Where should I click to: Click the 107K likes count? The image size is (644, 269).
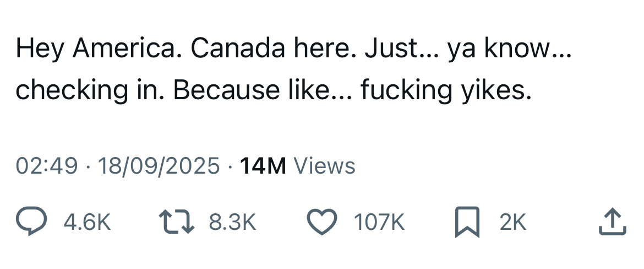(379, 223)
